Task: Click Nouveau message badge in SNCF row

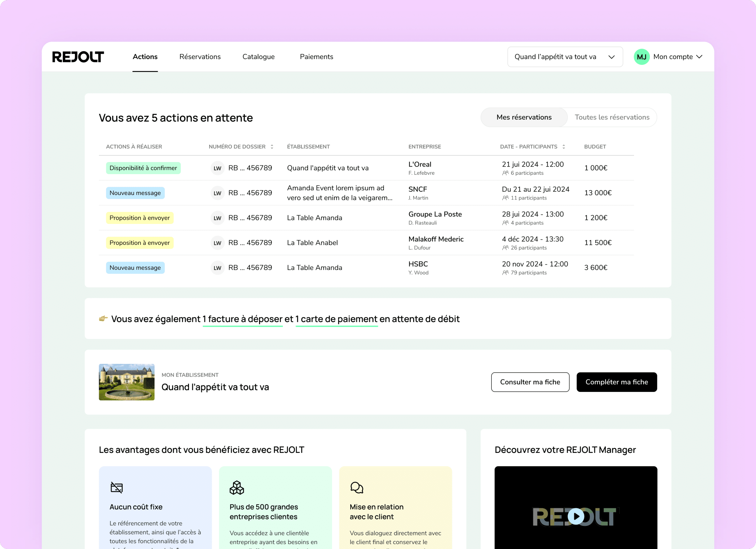Action: click(135, 193)
